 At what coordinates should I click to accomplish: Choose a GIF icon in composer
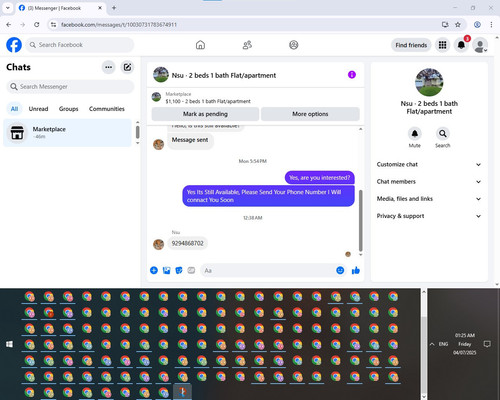pyautogui.click(x=191, y=270)
